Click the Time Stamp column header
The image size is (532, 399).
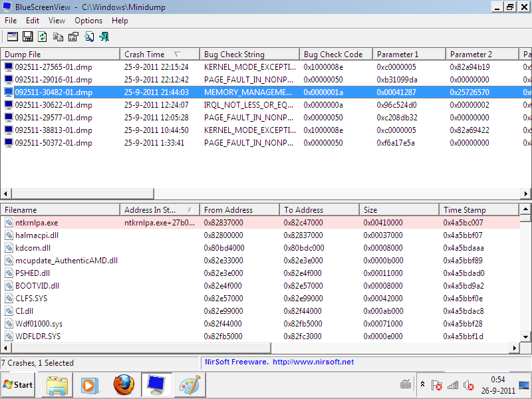pos(479,210)
